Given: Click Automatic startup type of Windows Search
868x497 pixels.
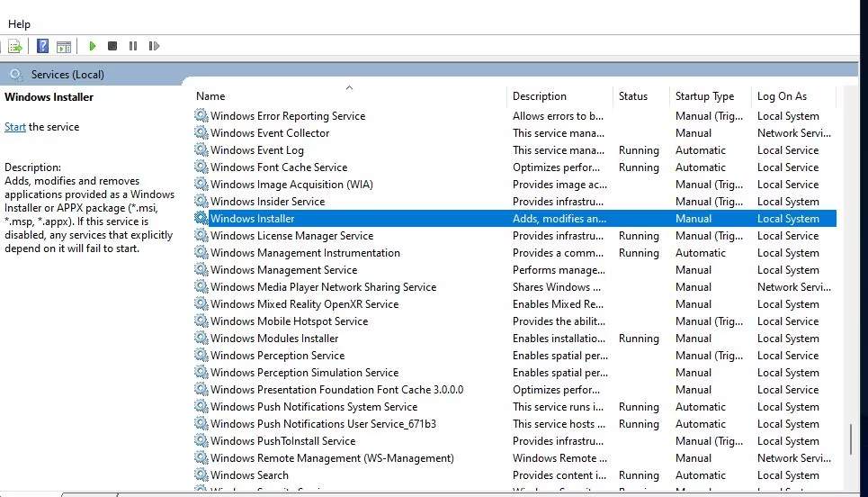Looking at the screenshot, I should [x=701, y=475].
